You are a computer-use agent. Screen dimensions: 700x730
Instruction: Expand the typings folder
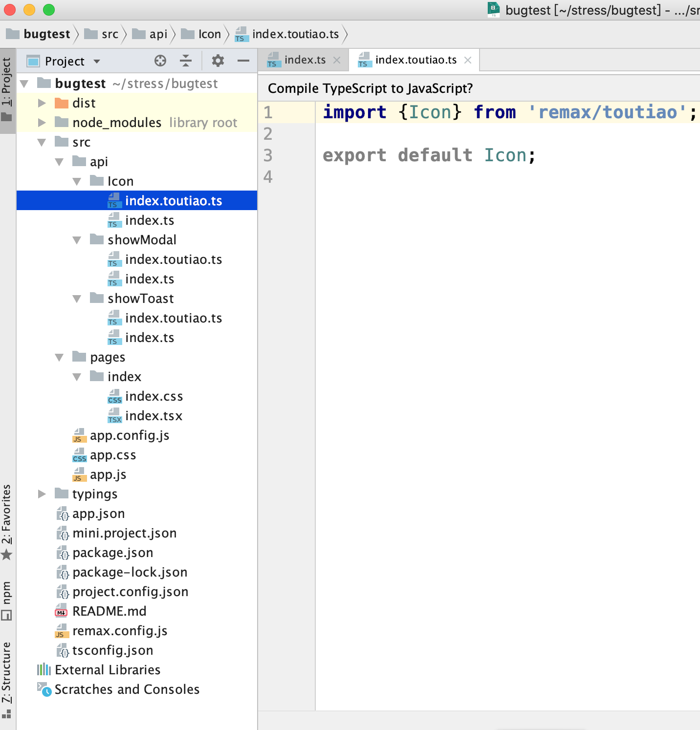tap(42, 494)
